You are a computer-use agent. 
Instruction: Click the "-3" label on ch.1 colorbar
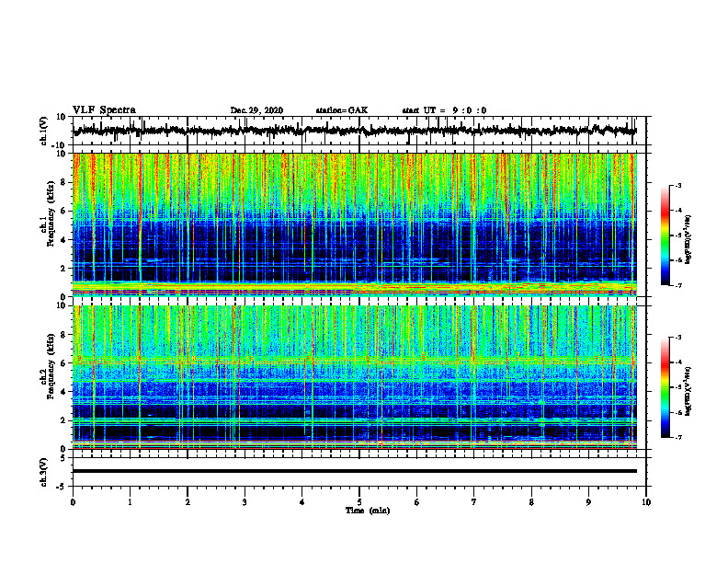[x=677, y=186]
